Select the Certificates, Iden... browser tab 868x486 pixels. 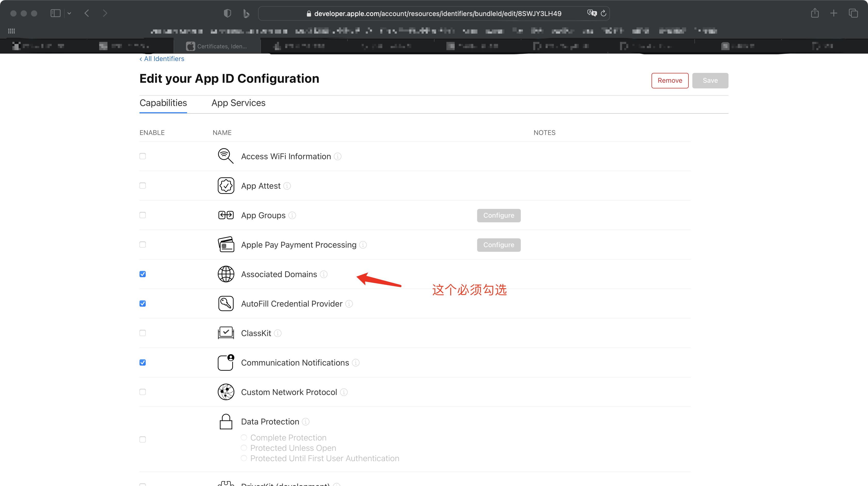coord(217,46)
